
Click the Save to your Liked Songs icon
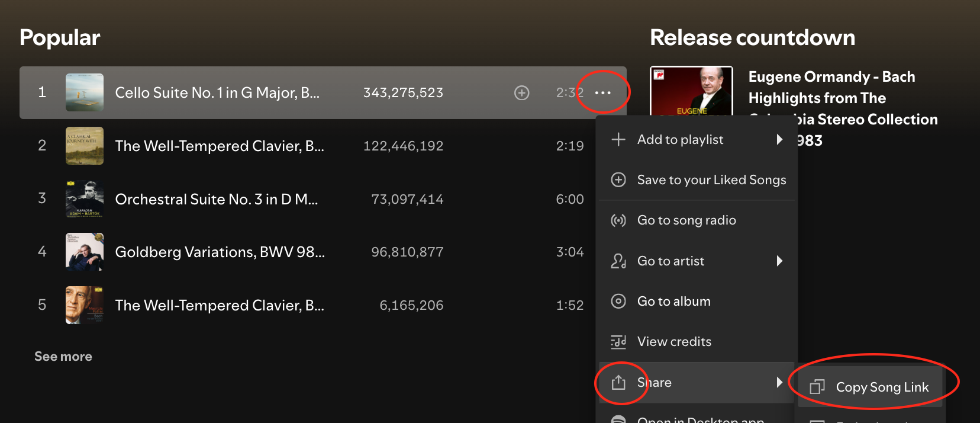pos(618,180)
